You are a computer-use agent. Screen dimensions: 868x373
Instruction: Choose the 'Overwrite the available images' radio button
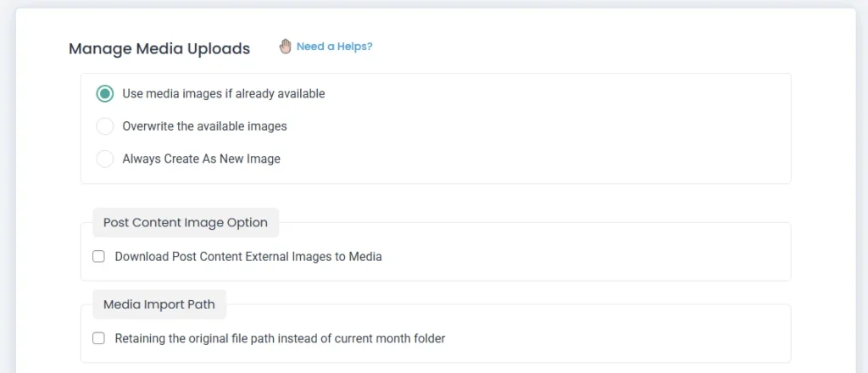(105, 126)
